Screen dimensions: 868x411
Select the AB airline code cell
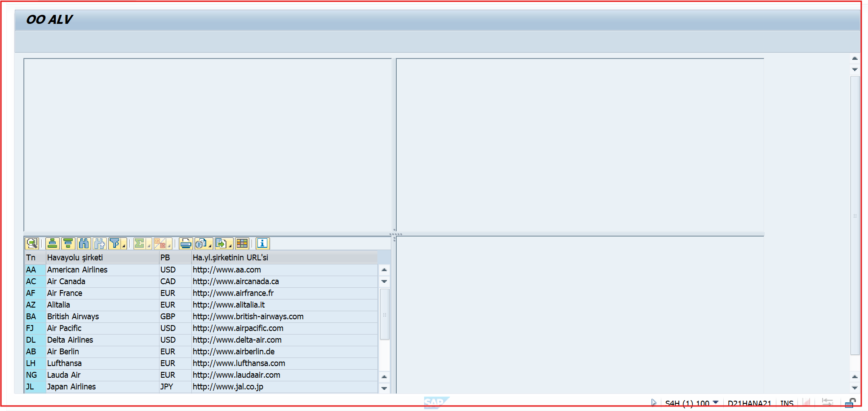(35, 352)
